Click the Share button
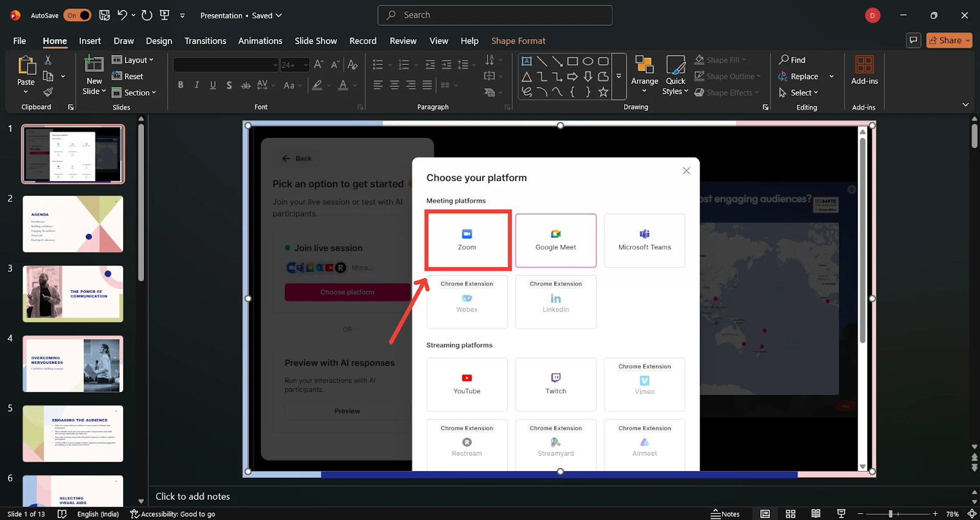The width and height of the screenshot is (980, 520). click(x=949, y=40)
